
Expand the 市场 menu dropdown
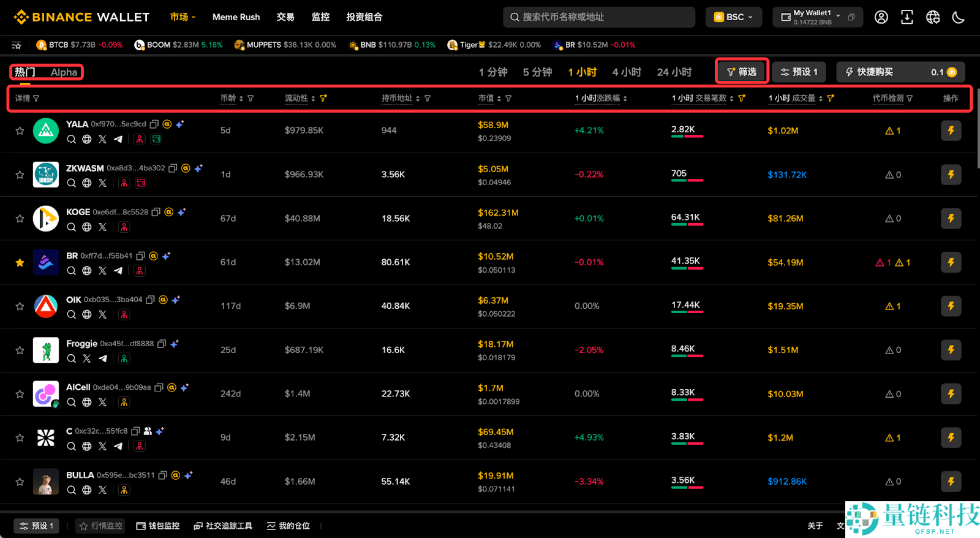(x=183, y=17)
